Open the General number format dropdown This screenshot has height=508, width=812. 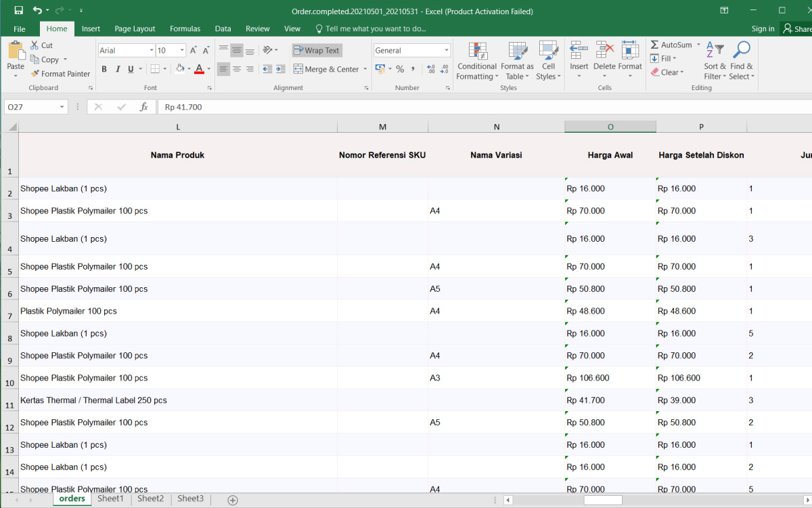point(447,51)
